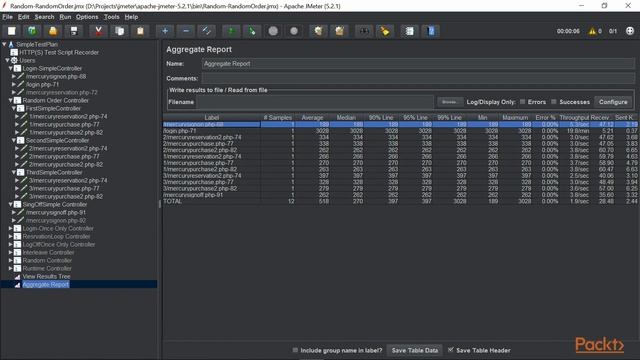
Task: Collapse the Login-SimpleController node
Action: point(11,68)
